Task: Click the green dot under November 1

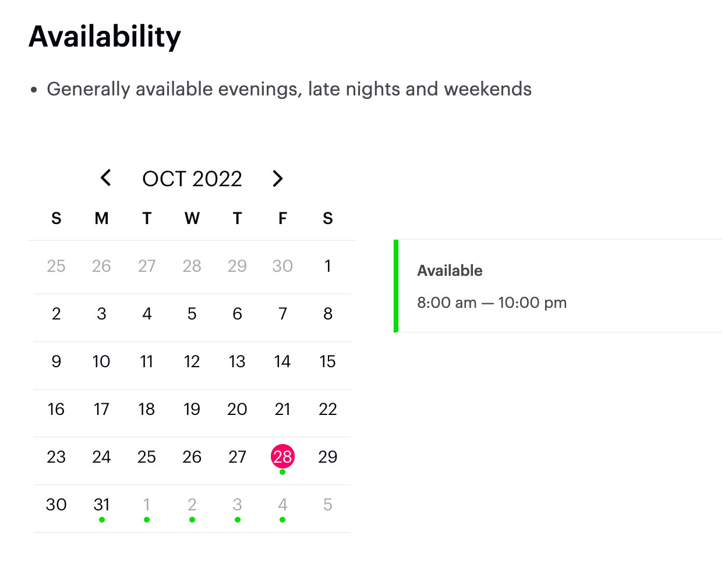Action: [147, 519]
